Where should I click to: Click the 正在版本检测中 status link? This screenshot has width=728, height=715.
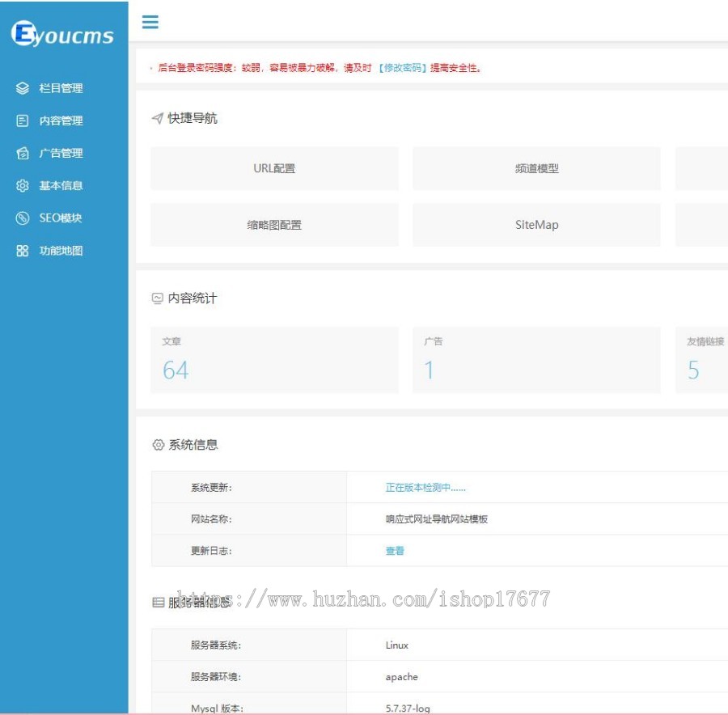(x=425, y=488)
